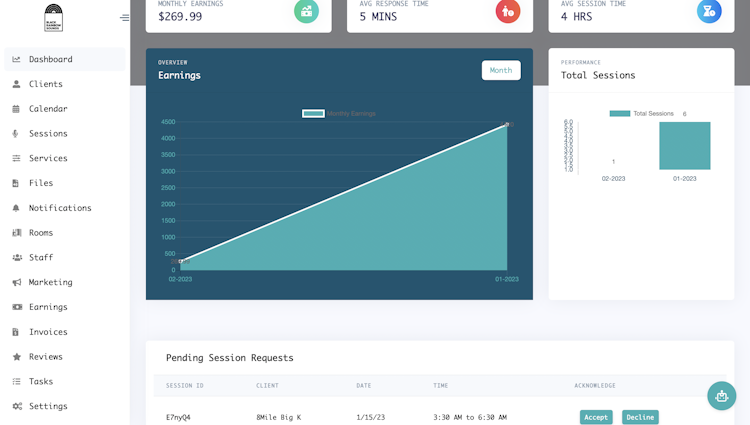This screenshot has width=750, height=425.
Task: Click the 3:30 AM to 6:30 AM cell
Action: tap(470, 417)
